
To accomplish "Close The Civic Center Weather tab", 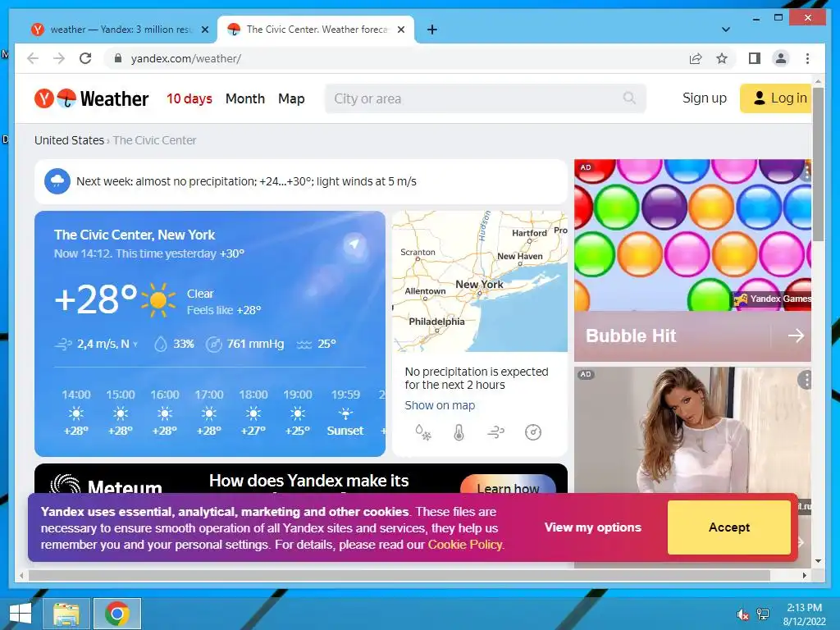I will click(x=400, y=30).
